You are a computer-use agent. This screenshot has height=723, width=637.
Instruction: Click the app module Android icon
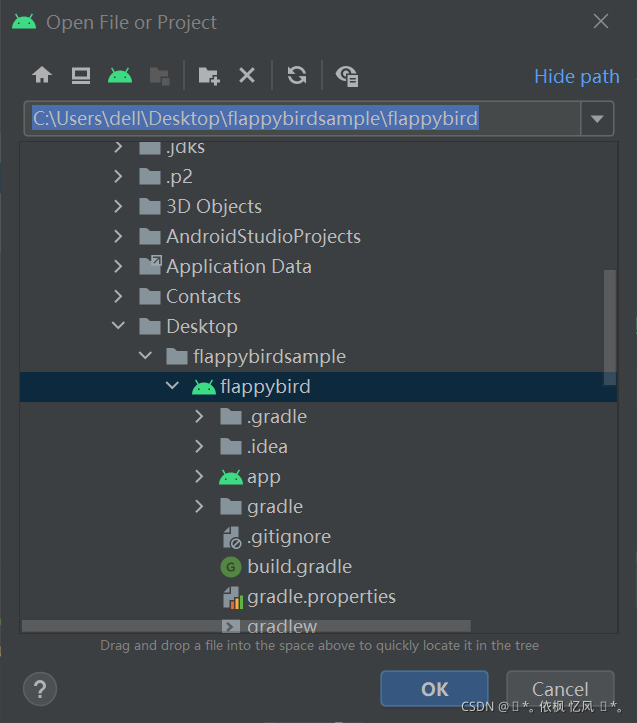pos(231,477)
